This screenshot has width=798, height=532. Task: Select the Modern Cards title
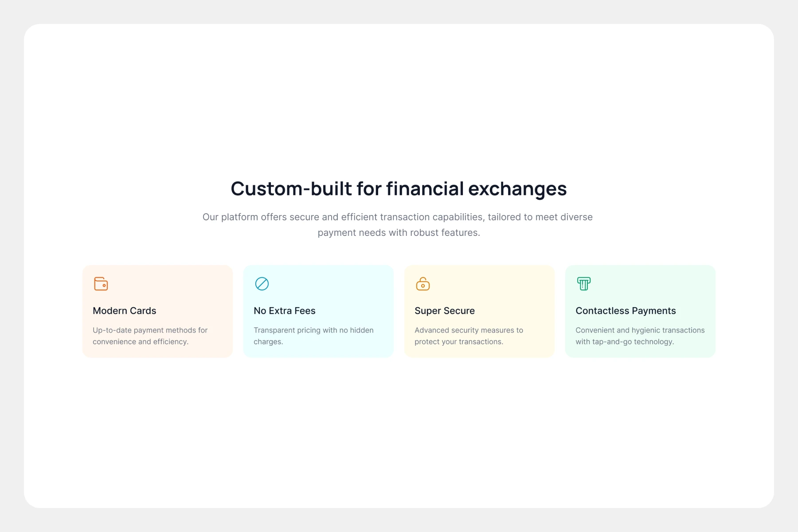tap(125, 311)
